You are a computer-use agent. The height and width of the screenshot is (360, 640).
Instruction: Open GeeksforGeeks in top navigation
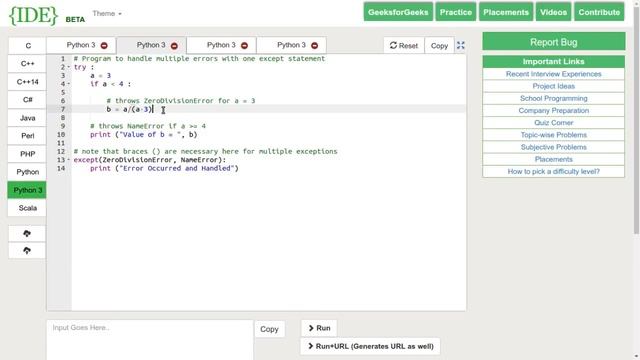tap(398, 12)
